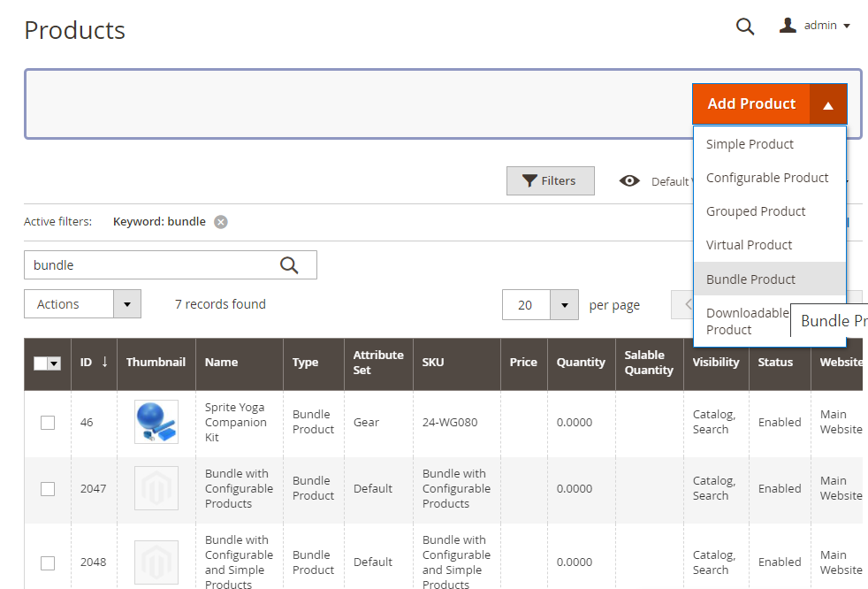This screenshot has width=868, height=589.
Task: Click the magnifier search icon in header
Action: [745, 27]
